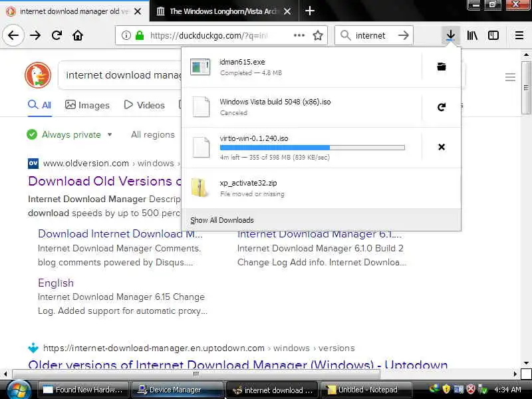Viewport: 532px width, 399px height.
Task: Open containing folder for idman615.exe
Action: 442,67
